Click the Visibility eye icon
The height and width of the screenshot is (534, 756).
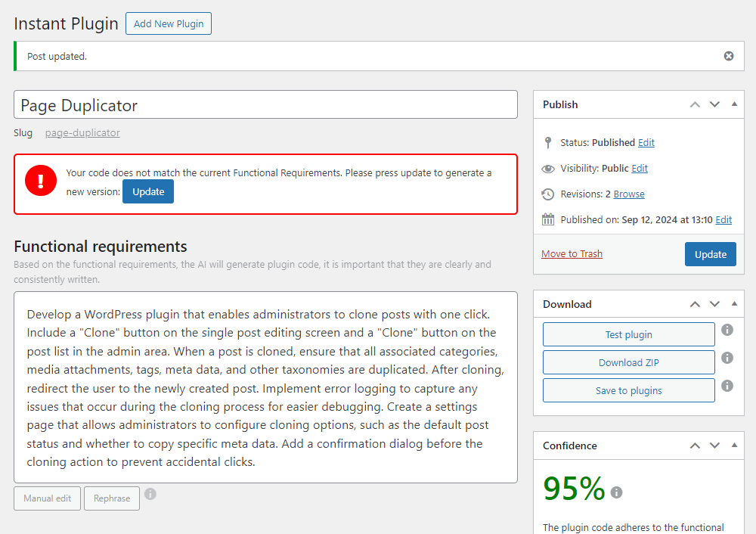[548, 169]
